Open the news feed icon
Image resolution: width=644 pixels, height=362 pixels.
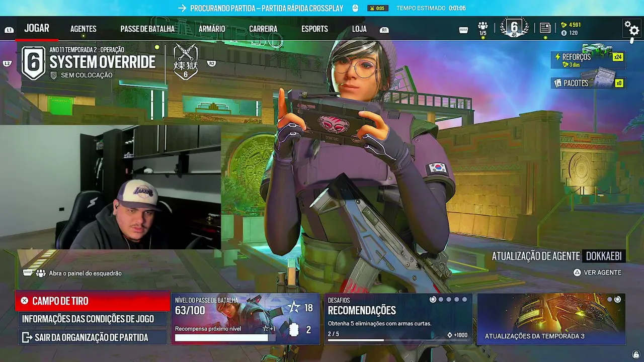[545, 28]
